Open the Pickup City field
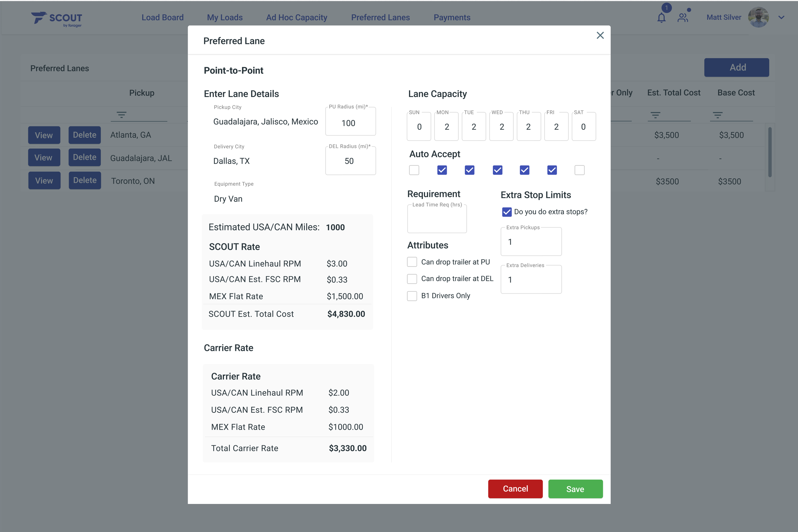This screenshot has width=798, height=532. pos(265,122)
